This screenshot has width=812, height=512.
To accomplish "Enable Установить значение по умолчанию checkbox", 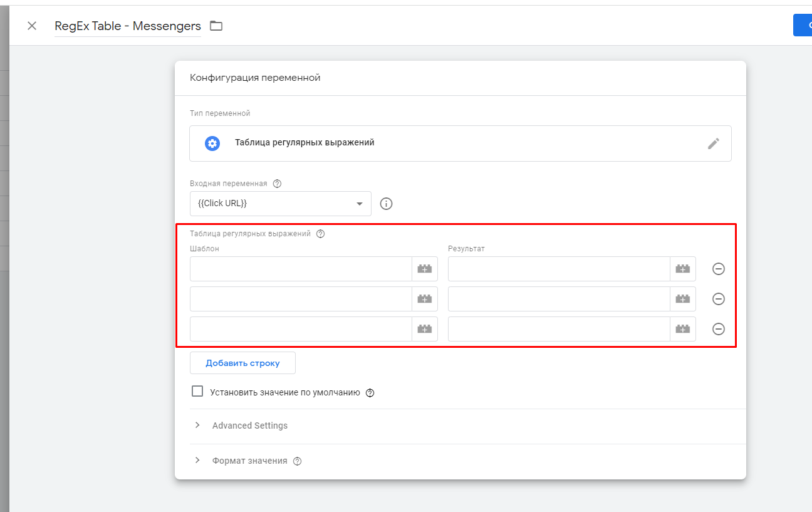I will [197, 392].
